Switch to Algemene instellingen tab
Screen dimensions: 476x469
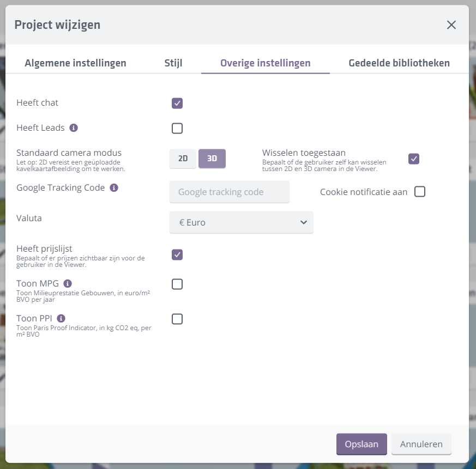75,63
